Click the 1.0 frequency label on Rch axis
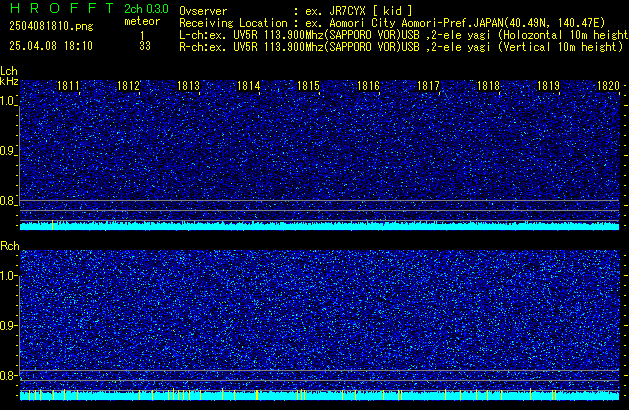This screenshot has height=410, width=629. 7,276
